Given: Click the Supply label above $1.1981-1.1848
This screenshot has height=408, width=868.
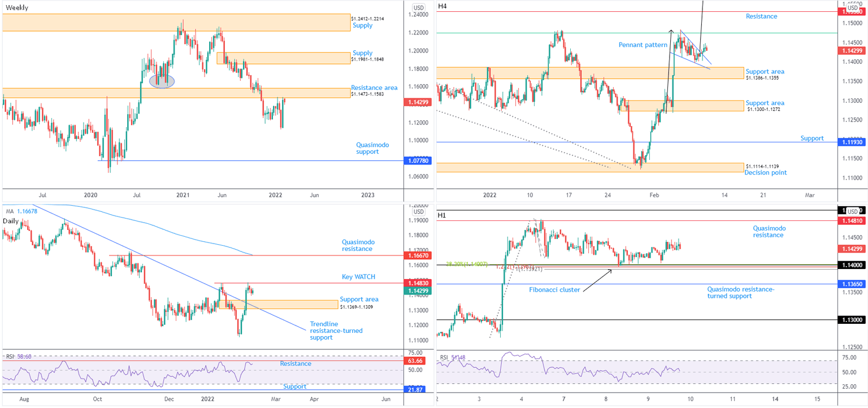Looking at the screenshot, I should pos(362,53).
